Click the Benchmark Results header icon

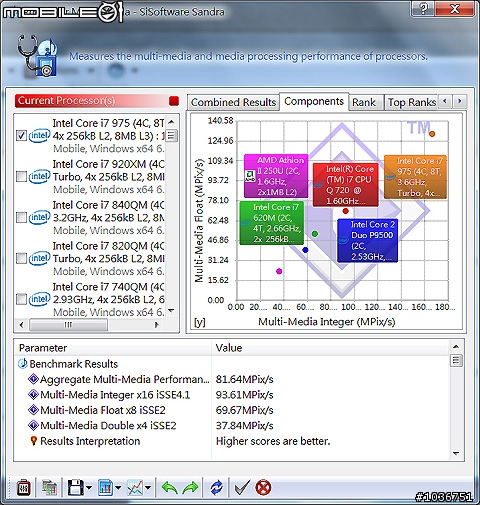(23, 364)
